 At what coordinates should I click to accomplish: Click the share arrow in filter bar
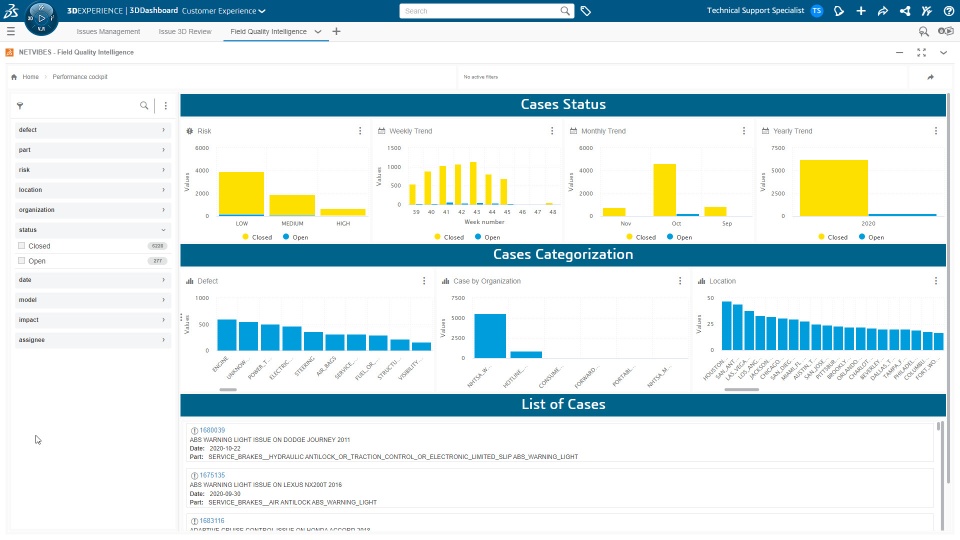click(931, 77)
